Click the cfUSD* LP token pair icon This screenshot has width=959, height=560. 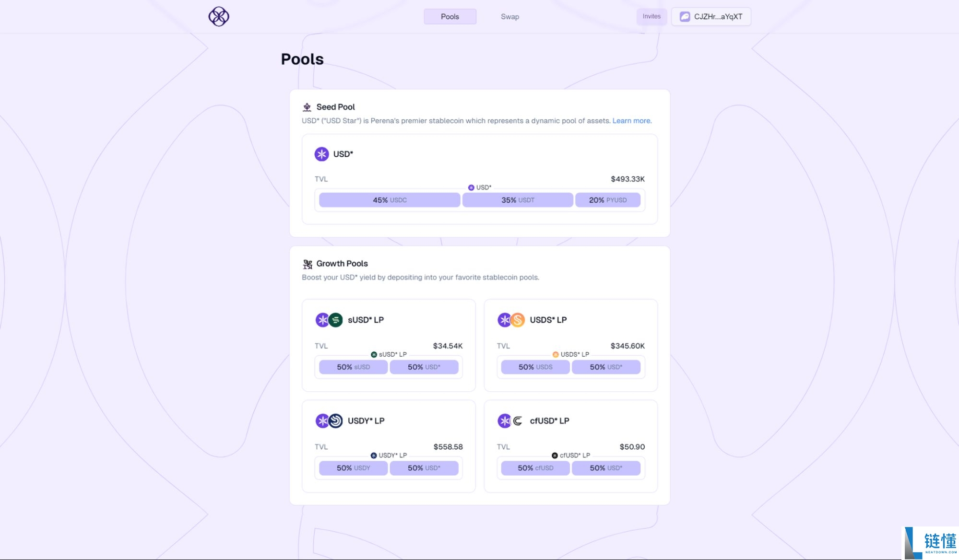point(511,421)
